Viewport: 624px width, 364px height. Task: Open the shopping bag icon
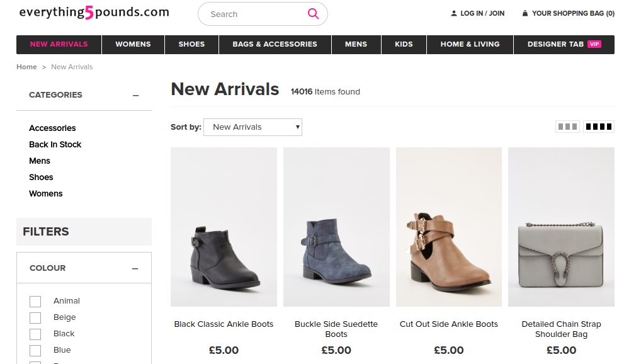click(x=526, y=13)
